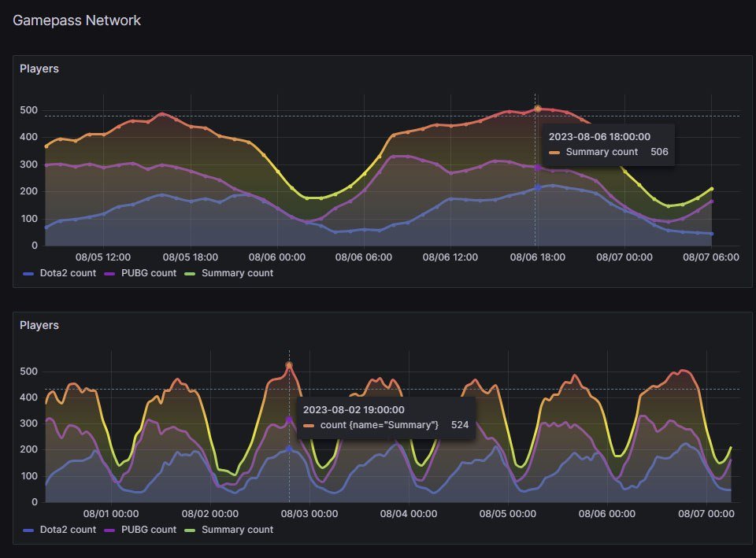756x558 pixels.
Task: Click the 08/04 00:00 axis label in bottom chart
Action: (409, 514)
